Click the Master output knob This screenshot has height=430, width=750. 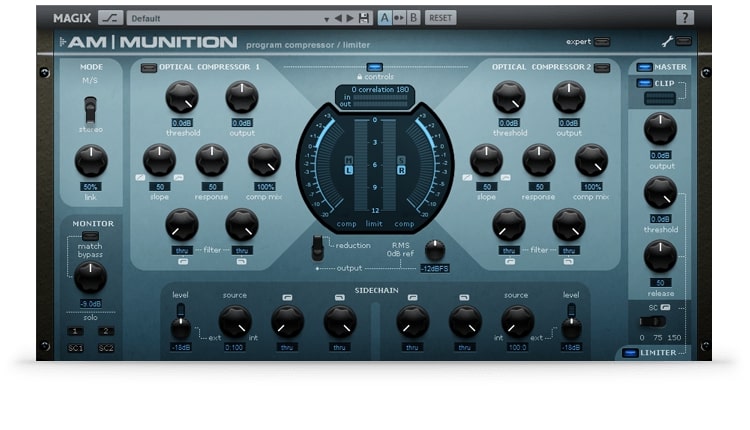coord(660,129)
